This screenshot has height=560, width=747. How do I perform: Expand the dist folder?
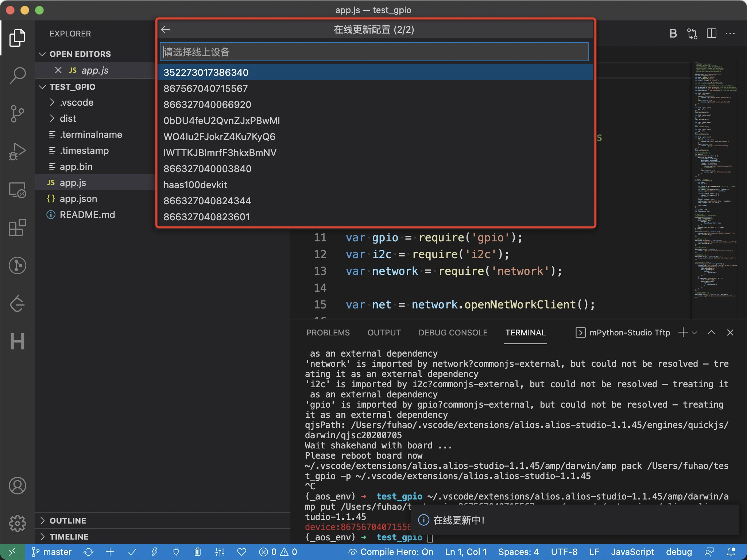(53, 118)
